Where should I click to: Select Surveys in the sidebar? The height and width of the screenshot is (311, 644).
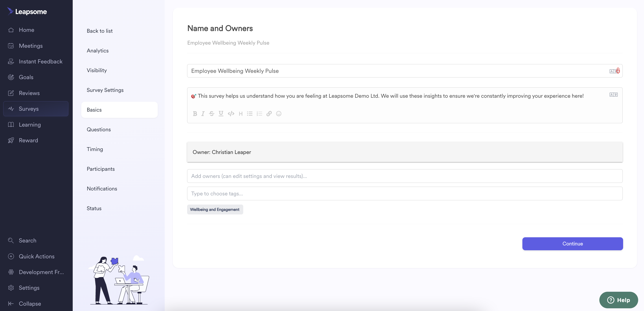click(x=36, y=109)
